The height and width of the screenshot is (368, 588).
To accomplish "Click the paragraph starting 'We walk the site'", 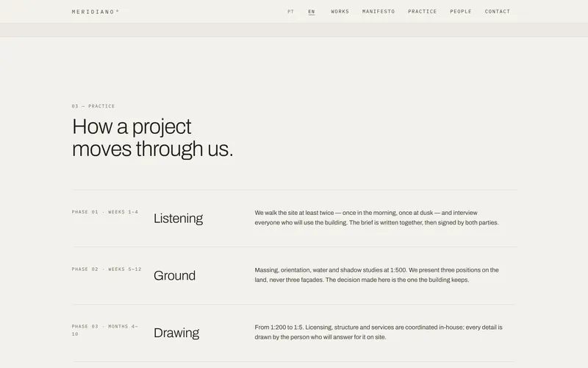I will click(x=376, y=218).
